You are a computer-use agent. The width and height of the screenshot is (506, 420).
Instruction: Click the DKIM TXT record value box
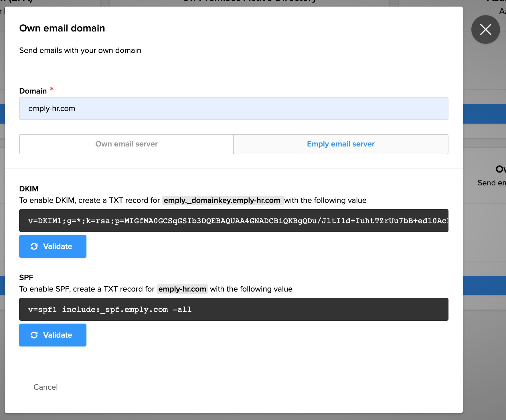234,221
